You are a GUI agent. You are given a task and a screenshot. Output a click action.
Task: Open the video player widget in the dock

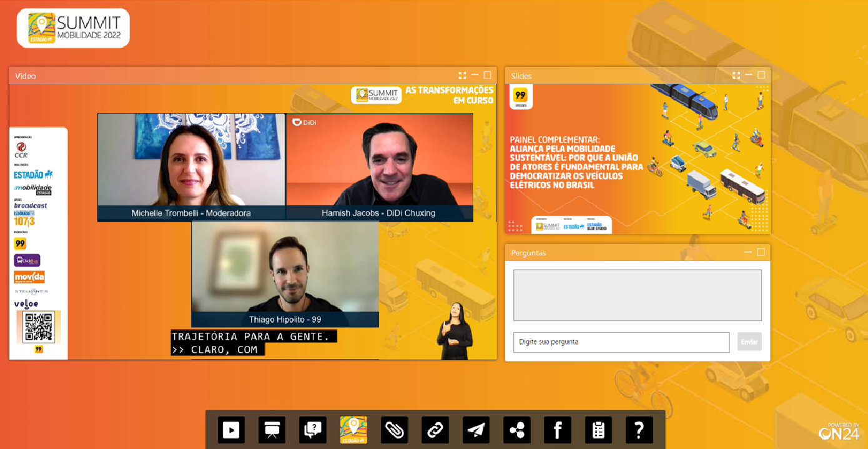tap(231, 430)
